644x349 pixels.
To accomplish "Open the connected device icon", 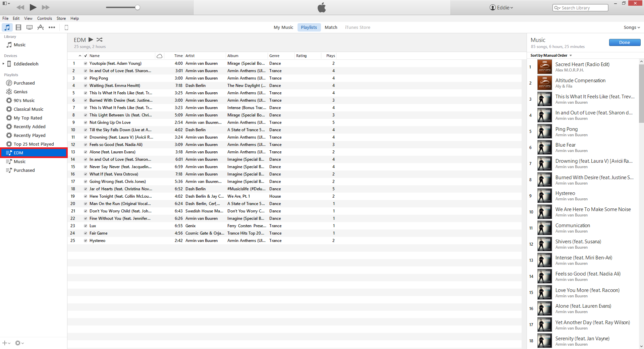I will (66, 28).
